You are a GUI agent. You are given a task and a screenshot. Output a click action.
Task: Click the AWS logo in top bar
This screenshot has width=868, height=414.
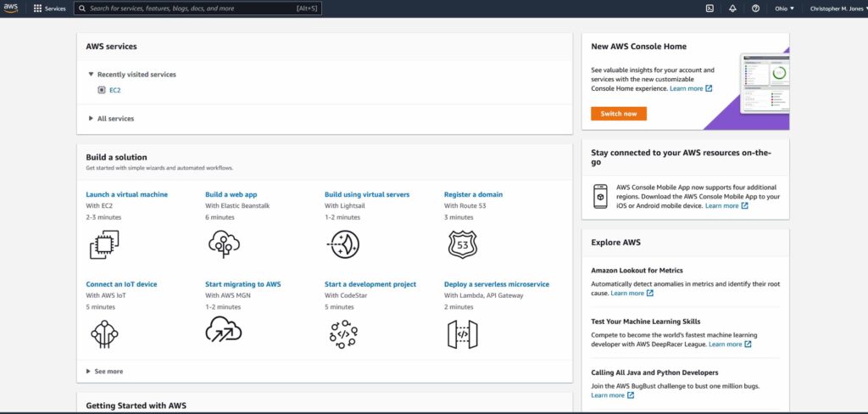[10, 8]
